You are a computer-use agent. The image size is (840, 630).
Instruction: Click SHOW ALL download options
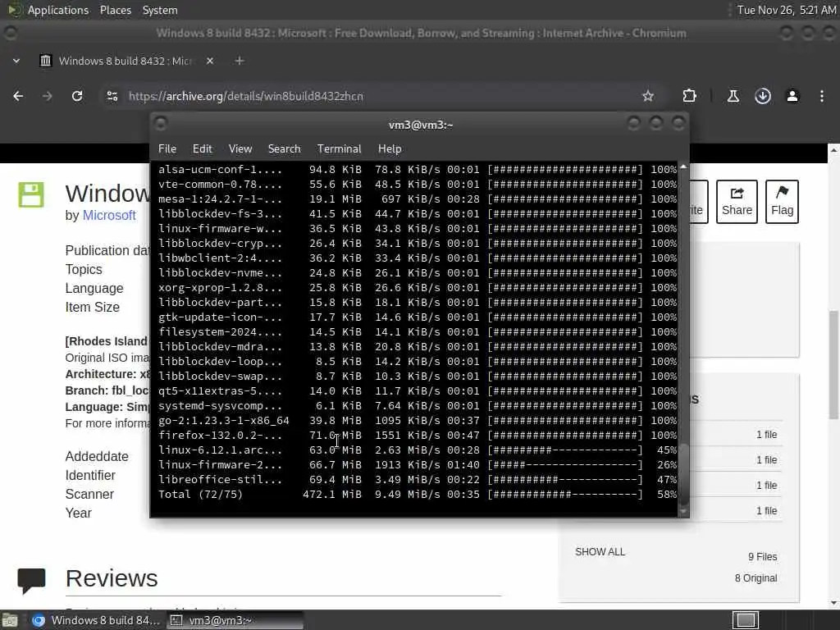point(600,552)
